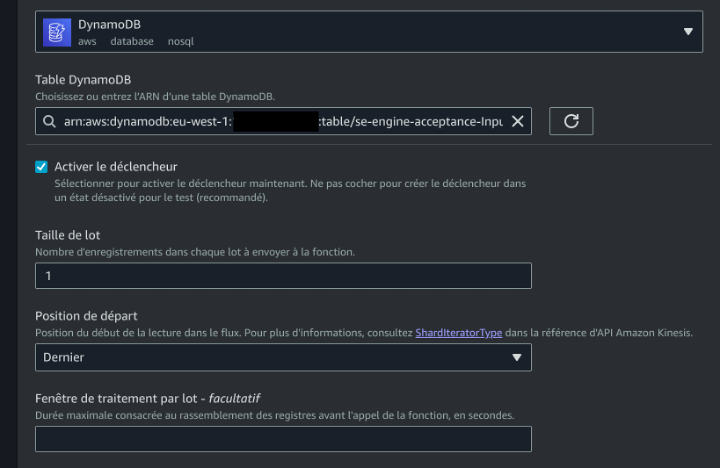Image resolution: width=720 pixels, height=468 pixels.
Task: Click the magnifier icon in table field
Action: (x=49, y=121)
